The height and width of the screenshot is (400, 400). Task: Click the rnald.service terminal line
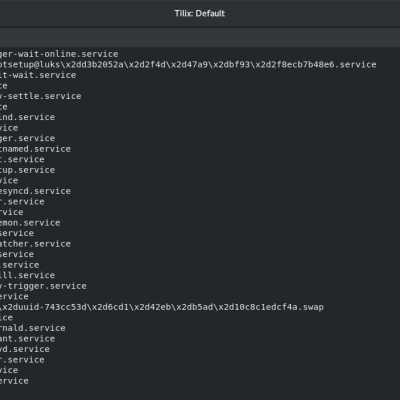tap(33, 328)
